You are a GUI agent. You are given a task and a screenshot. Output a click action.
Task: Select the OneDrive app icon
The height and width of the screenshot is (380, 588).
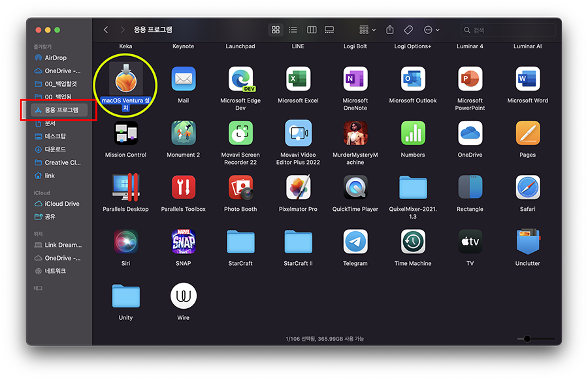pyautogui.click(x=470, y=133)
